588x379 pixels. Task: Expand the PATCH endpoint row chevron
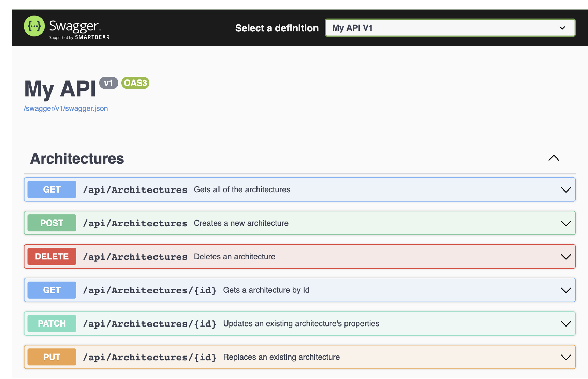(565, 324)
